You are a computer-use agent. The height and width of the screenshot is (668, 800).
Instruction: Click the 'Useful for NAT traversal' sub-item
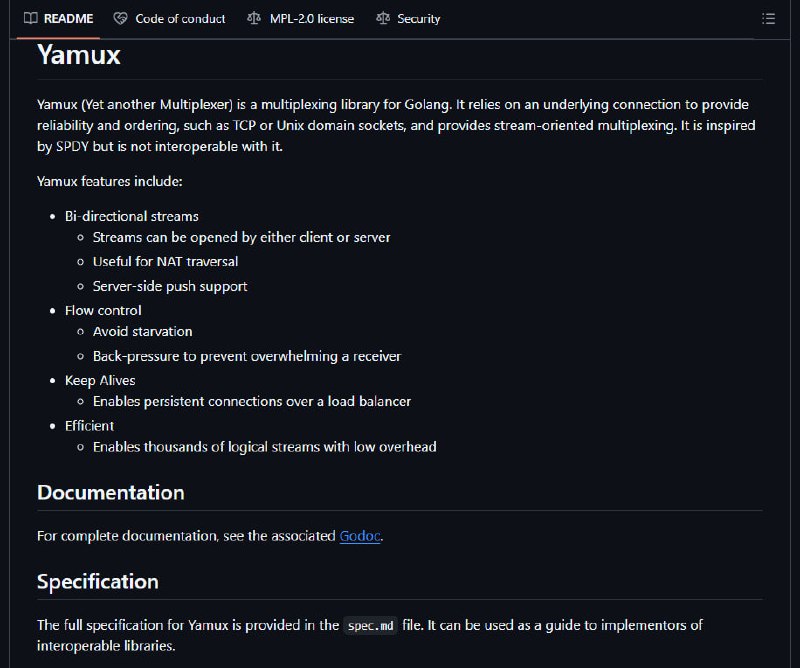pos(165,262)
